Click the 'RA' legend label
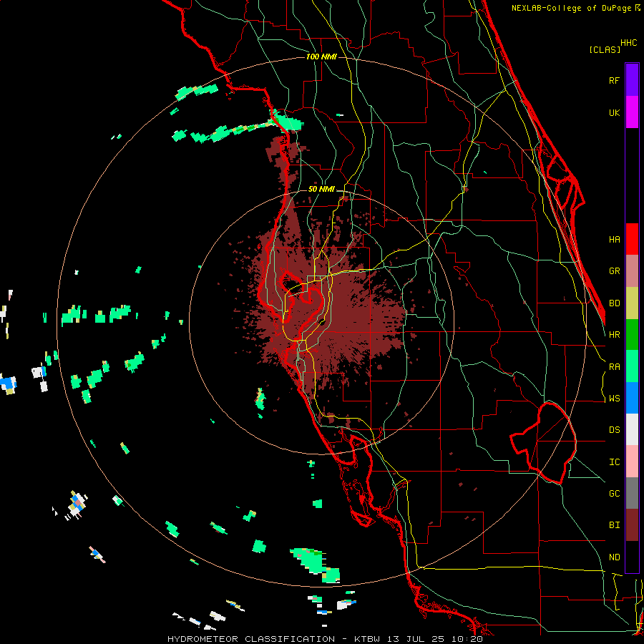The width and height of the screenshot is (644, 644). tap(614, 367)
